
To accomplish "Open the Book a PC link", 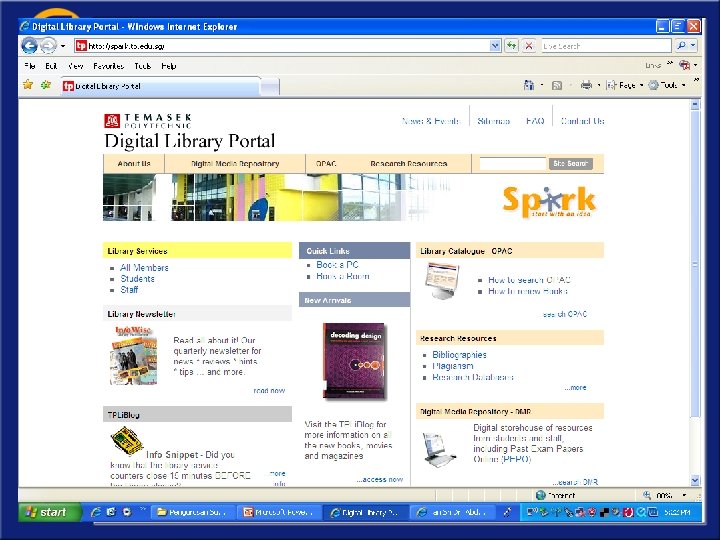I will pos(338,265).
